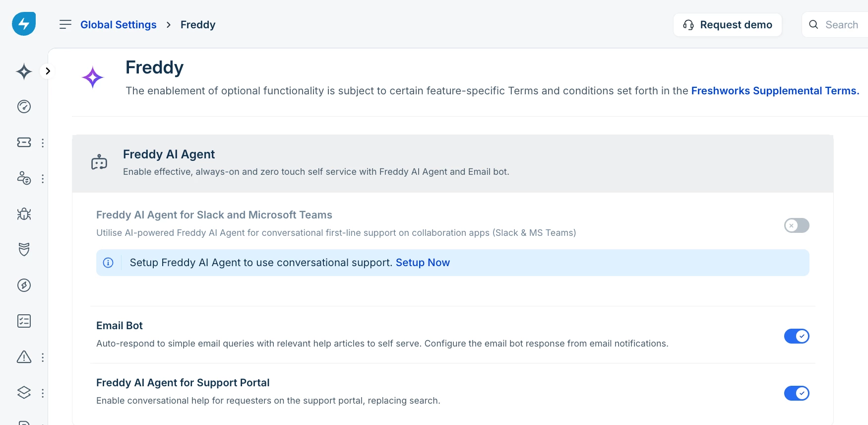Disable the Email Bot toggle
The height and width of the screenshot is (425, 868).
pos(796,336)
